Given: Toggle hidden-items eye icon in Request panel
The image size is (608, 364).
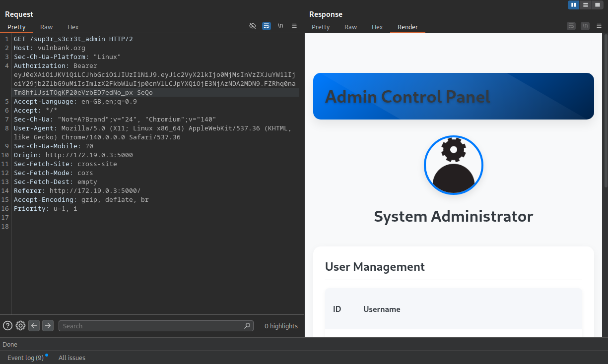Looking at the screenshot, I should (252, 26).
